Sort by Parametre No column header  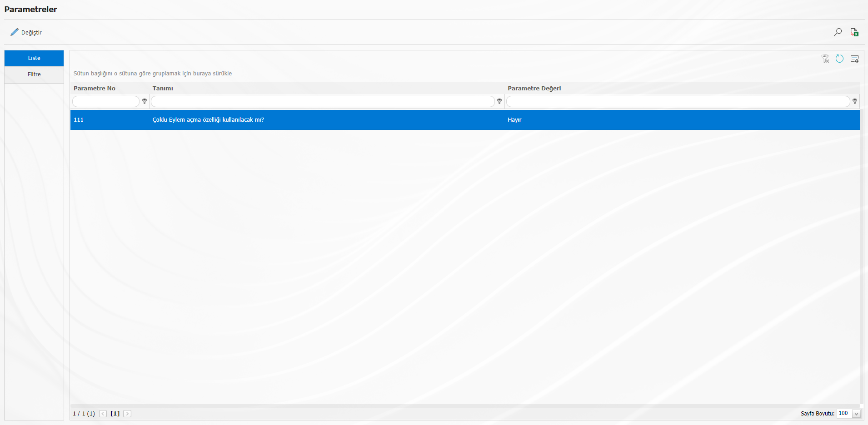click(95, 89)
